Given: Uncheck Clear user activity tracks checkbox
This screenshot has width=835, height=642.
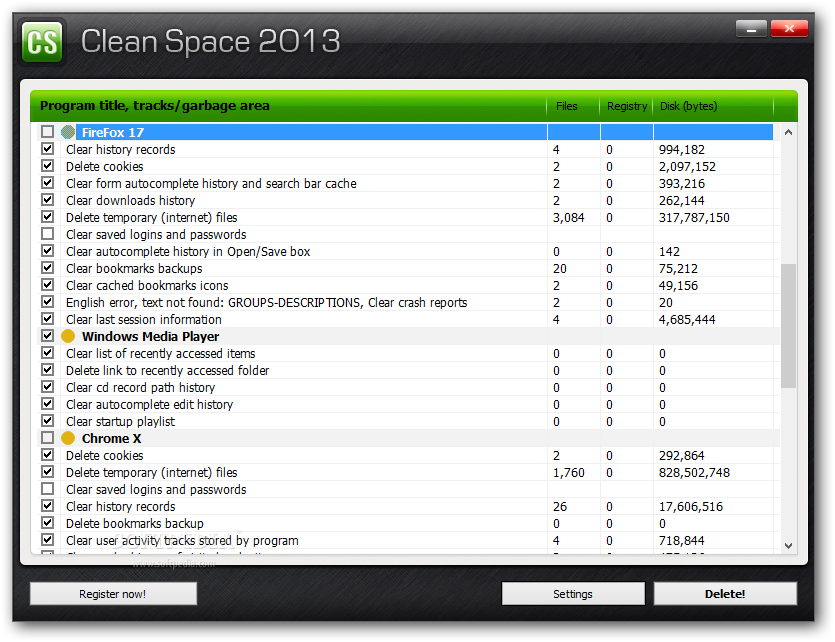Looking at the screenshot, I should pos(47,540).
